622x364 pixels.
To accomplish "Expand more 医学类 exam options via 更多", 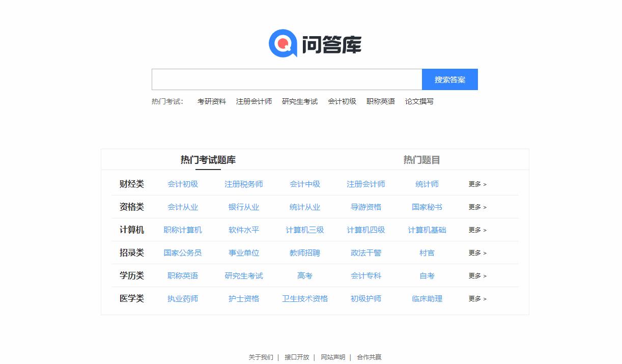I will click(476, 299).
